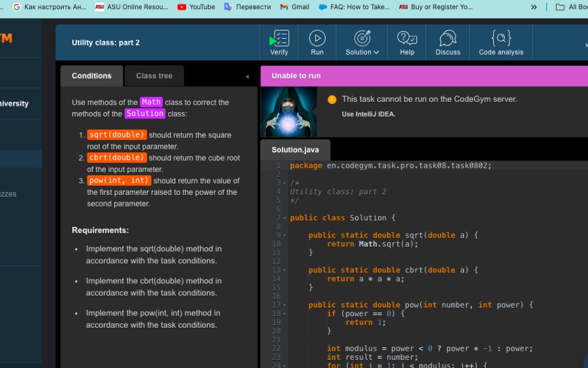Place cursor in return a * a * a line
Image resolution: width=588 pixels, height=368 pixels.
coord(366,279)
